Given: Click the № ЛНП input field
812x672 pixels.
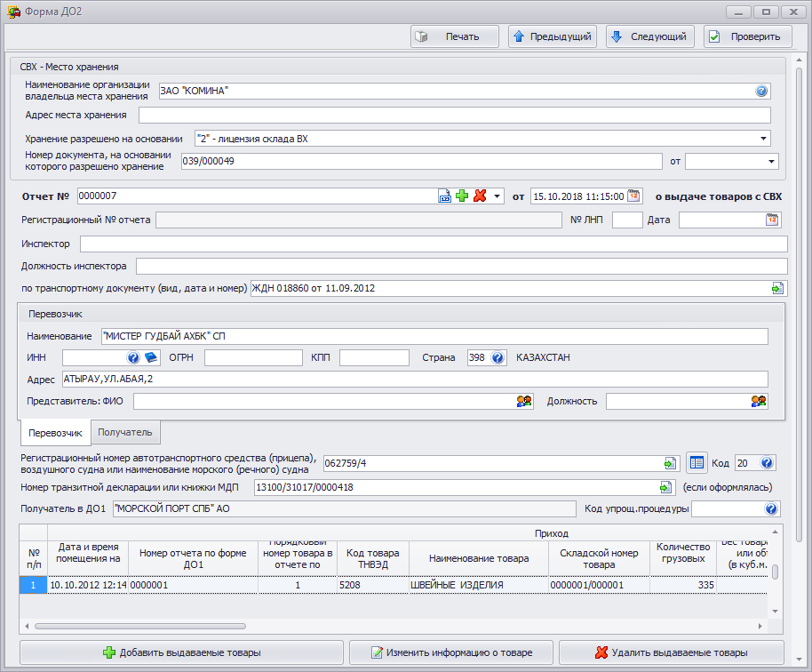Looking at the screenshot, I should [627, 220].
